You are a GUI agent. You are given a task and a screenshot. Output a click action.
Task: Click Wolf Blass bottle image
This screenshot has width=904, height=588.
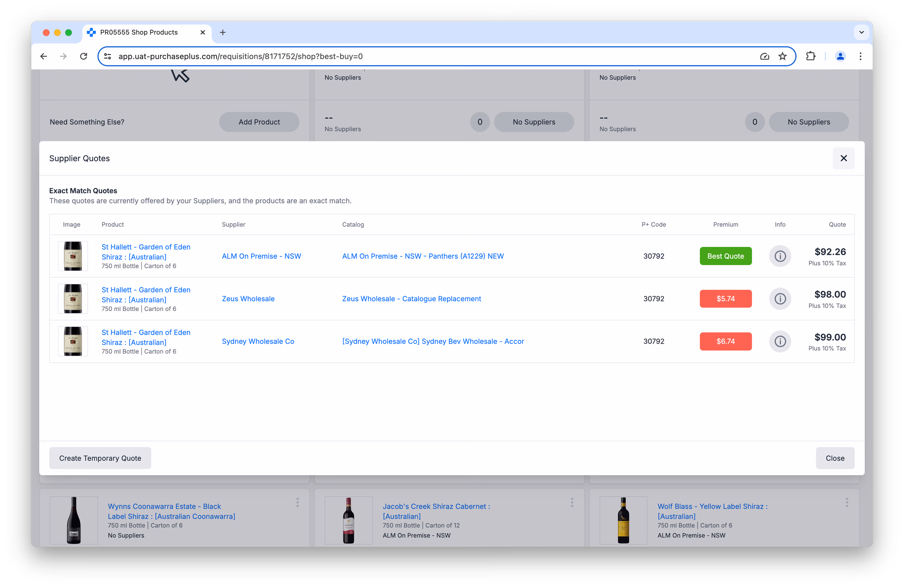tap(623, 520)
